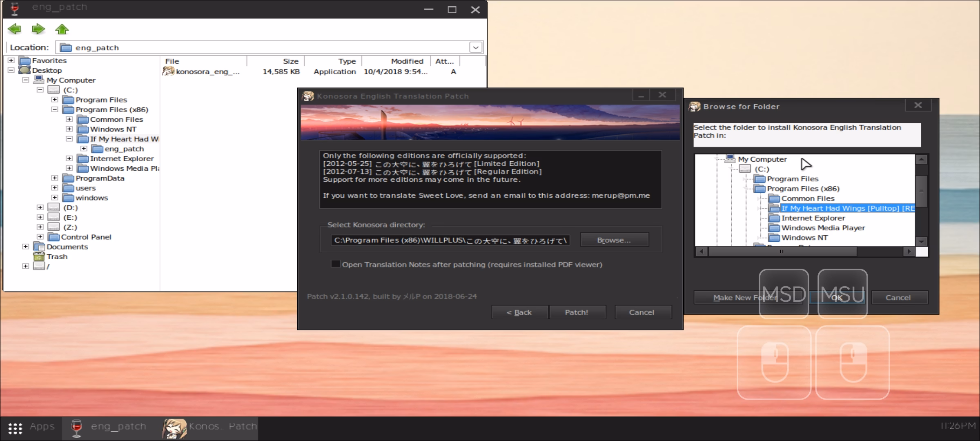
Task: Tap the left mouse-click overlay icon
Action: click(774, 363)
